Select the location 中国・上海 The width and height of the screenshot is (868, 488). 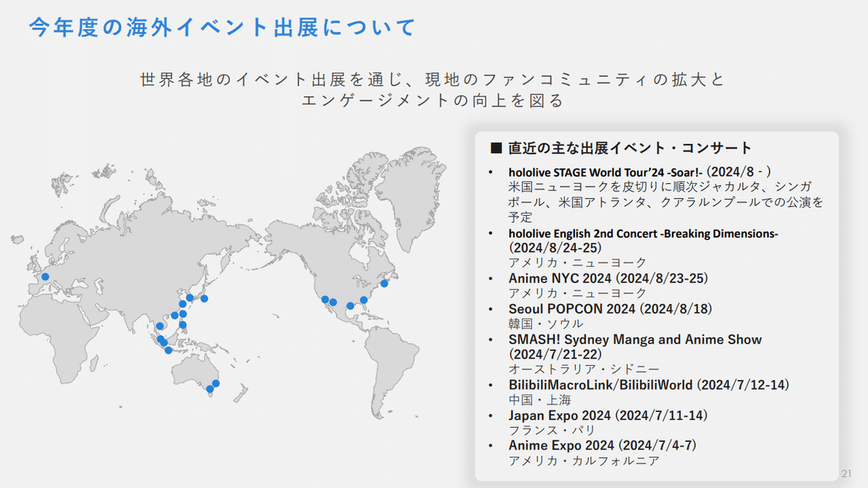pyautogui.click(x=540, y=400)
